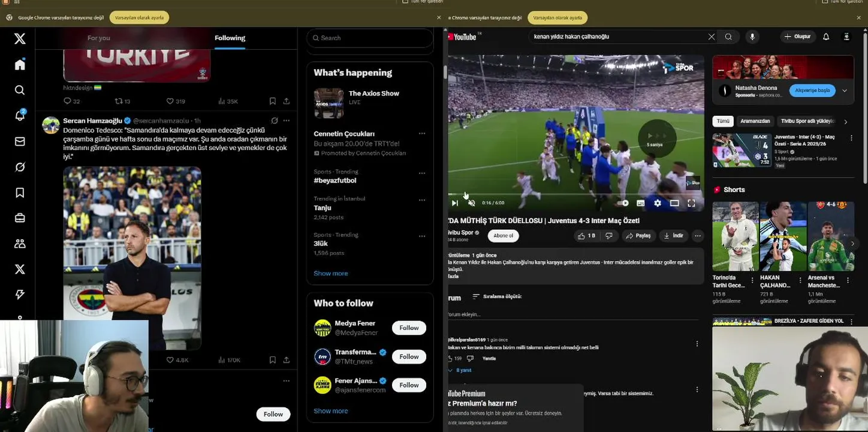868x432 pixels.
Task: Open more options for Tanju trend
Action: click(422, 200)
